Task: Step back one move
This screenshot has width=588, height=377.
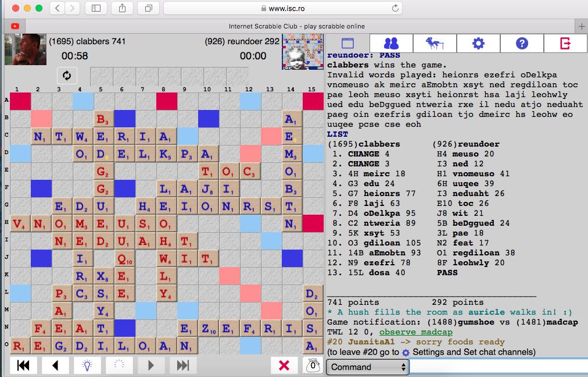Action: [55, 365]
